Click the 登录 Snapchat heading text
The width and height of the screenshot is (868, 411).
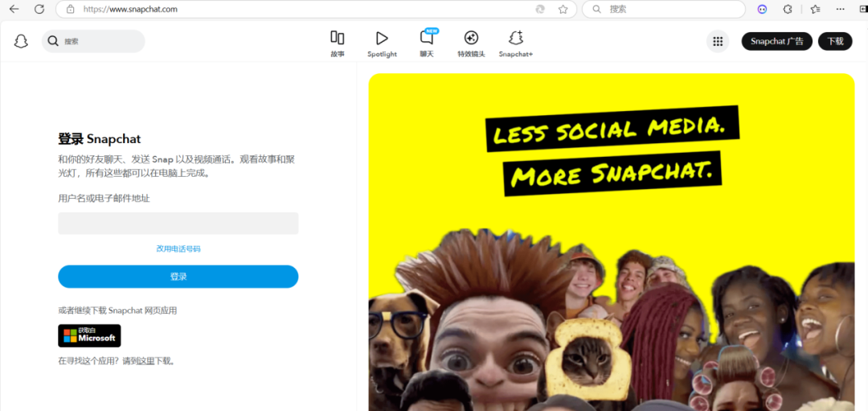pos(100,138)
